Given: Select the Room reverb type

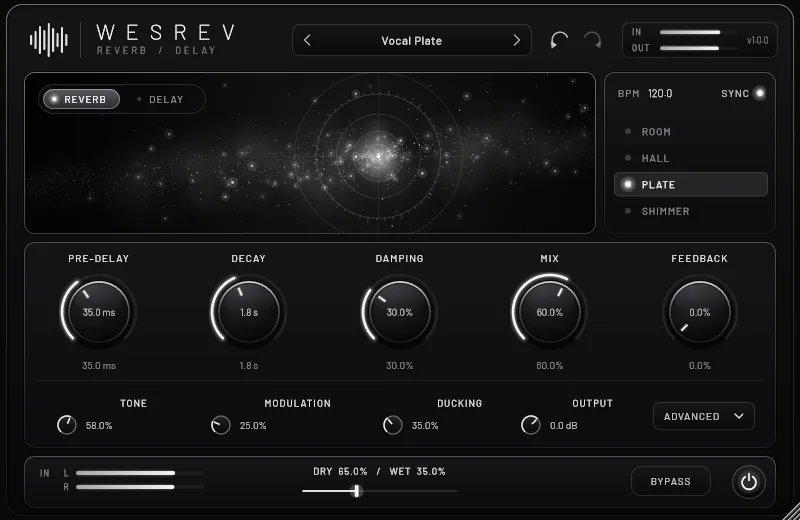Looking at the screenshot, I should pos(691,132).
